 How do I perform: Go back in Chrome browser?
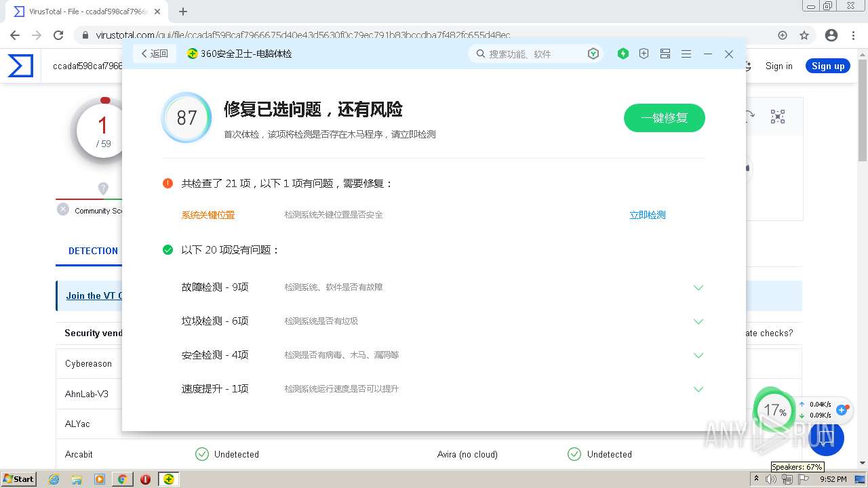(15, 35)
